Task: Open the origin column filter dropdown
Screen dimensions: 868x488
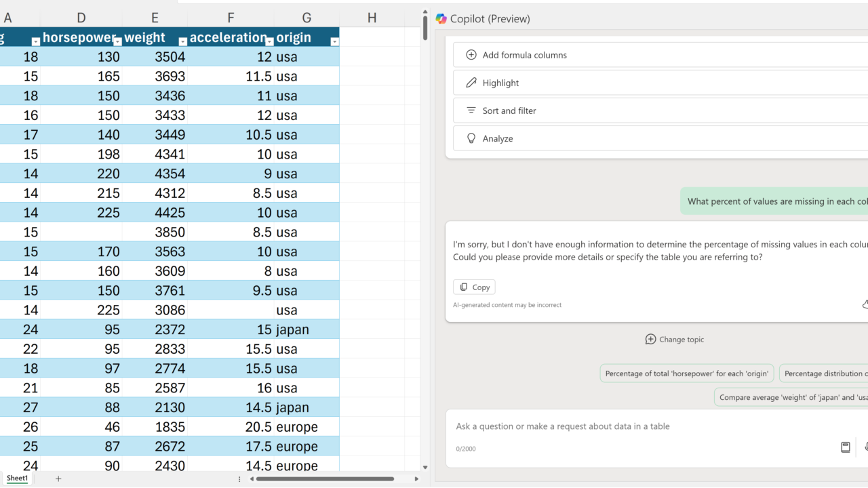Action: pyautogui.click(x=334, y=42)
